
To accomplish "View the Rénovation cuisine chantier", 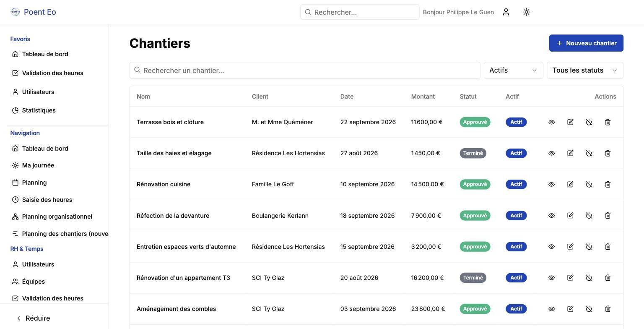I will [551, 184].
